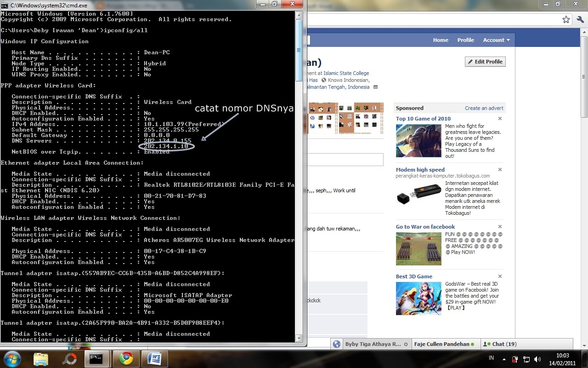588x368 pixels.
Task: Switch to the cmd.exe taskbar button
Action: coord(97,358)
